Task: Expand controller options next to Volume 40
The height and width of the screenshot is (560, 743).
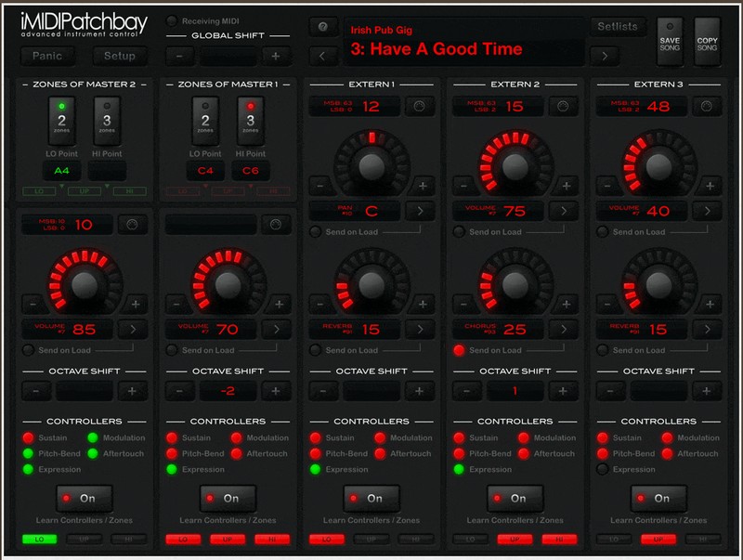Action: (709, 211)
